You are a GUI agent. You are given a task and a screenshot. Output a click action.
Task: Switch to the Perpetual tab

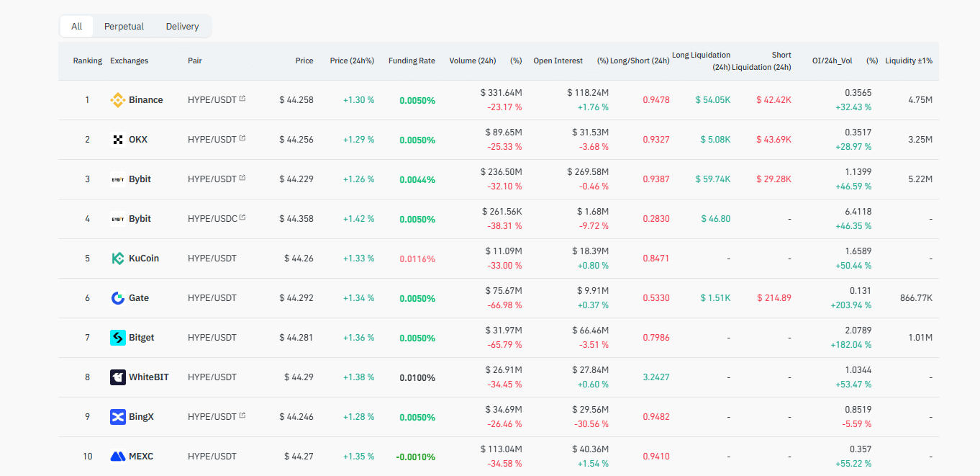click(x=124, y=27)
